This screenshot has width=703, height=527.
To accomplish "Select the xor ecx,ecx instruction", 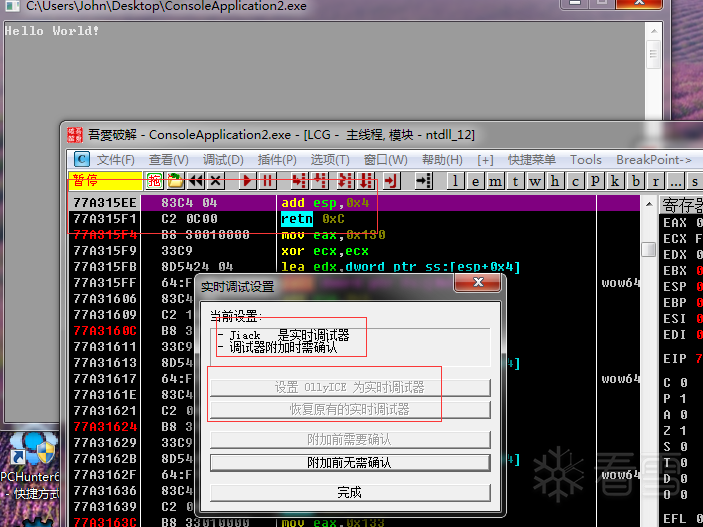I will click(325, 251).
